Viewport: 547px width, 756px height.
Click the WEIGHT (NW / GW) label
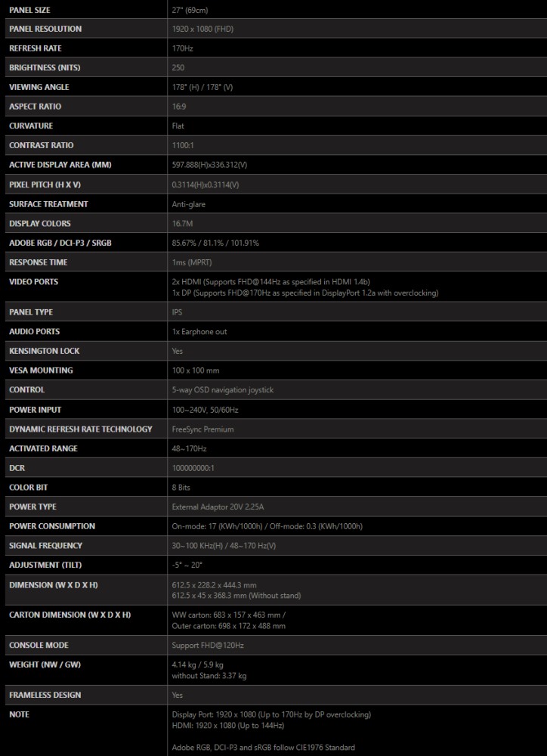point(45,665)
